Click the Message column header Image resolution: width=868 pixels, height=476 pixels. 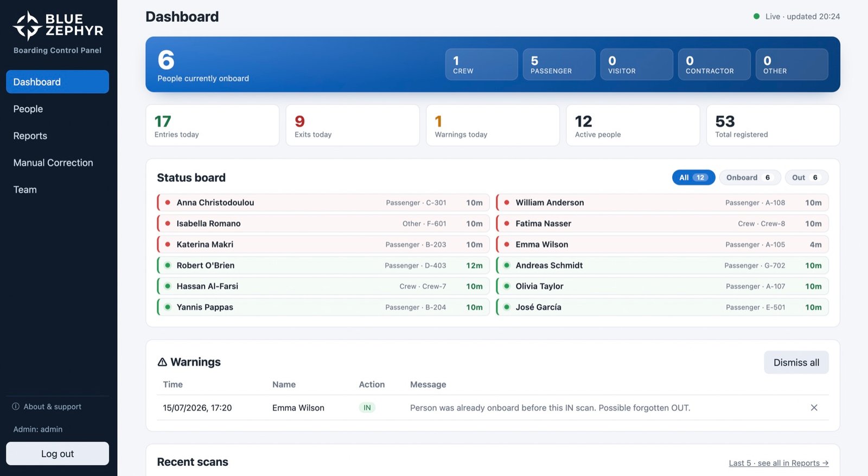tap(428, 384)
